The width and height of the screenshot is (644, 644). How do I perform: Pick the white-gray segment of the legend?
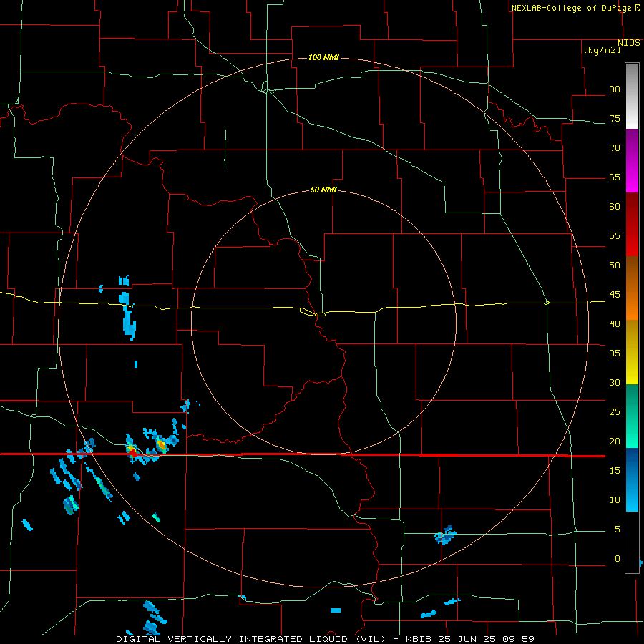(632, 96)
